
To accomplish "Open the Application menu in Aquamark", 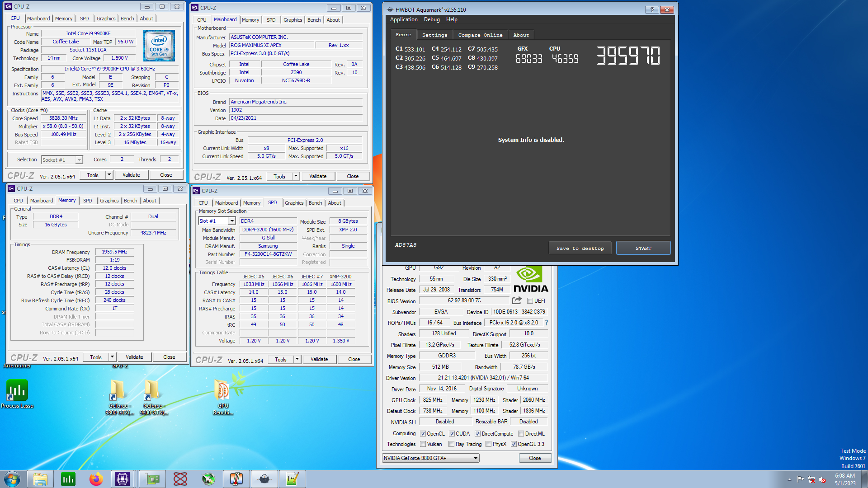I will 404,19.
